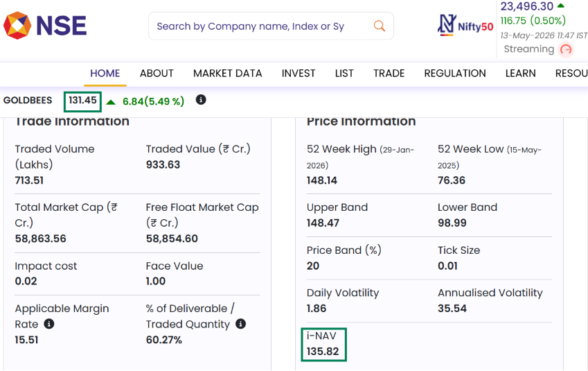Viewport: 588px width, 371px height.
Task: Click the search magnifier icon
Action: pyautogui.click(x=379, y=26)
